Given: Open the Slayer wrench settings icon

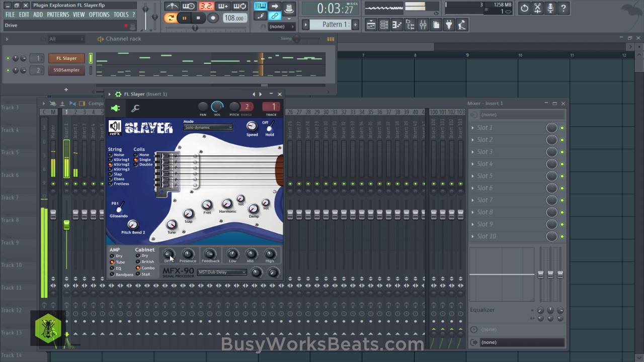Looking at the screenshot, I should (x=135, y=108).
